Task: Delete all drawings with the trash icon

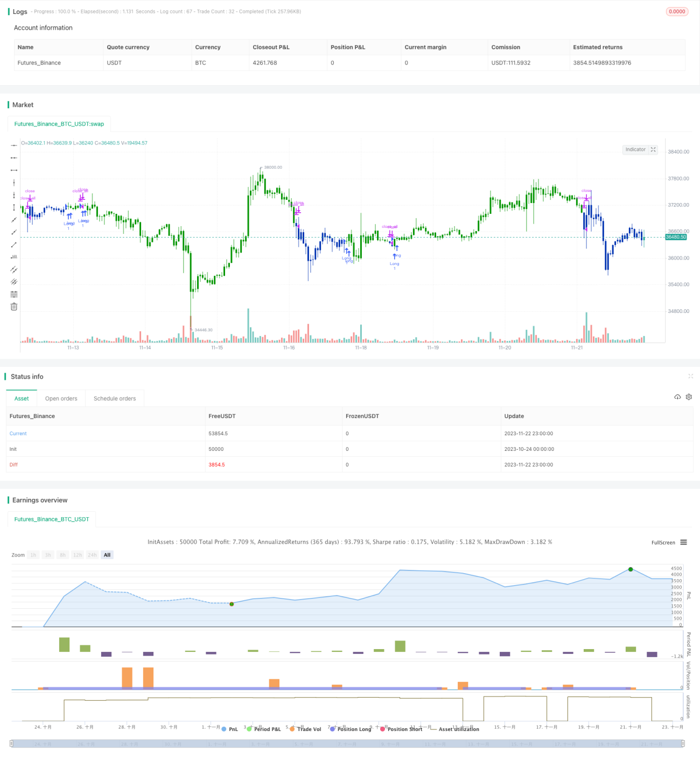Action: click(14, 307)
